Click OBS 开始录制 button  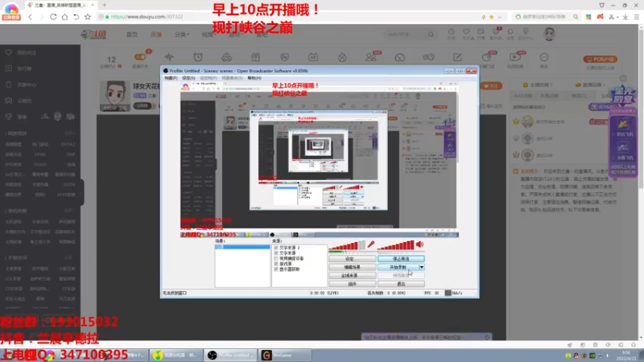[x=398, y=267]
